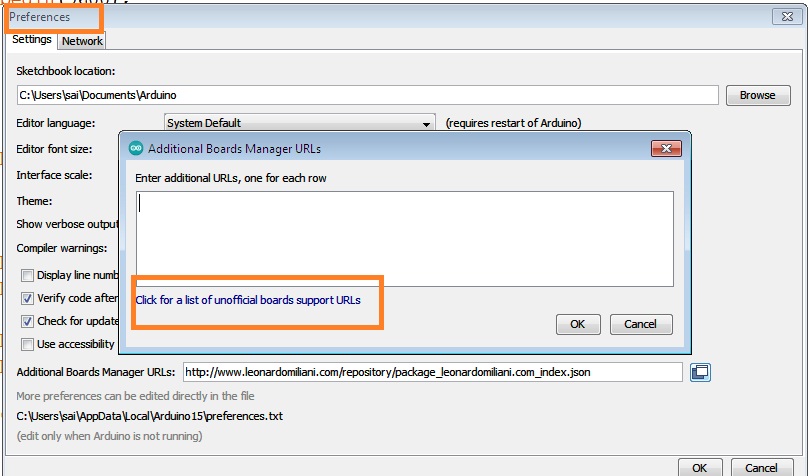Image resolution: width=808 pixels, height=476 pixels.
Task: Open the Additional Boards Manager URLs editor icon
Action: tap(700, 372)
